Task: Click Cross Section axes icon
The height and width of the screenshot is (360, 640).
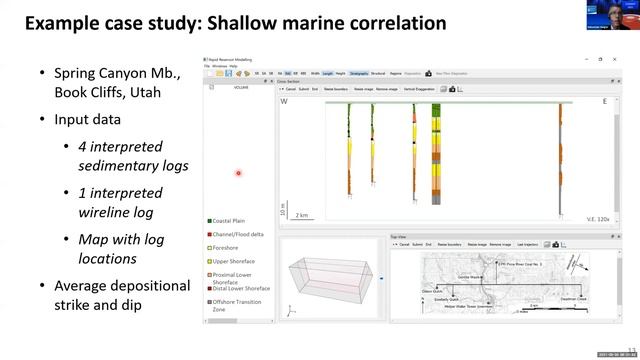Action: point(460,89)
